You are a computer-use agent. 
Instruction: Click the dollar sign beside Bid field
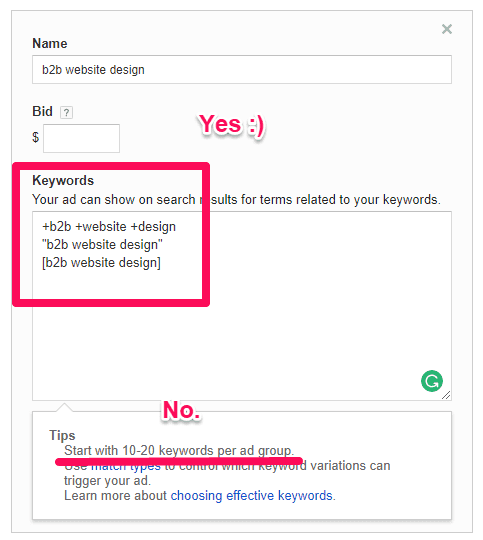pyautogui.click(x=35, y=137)
